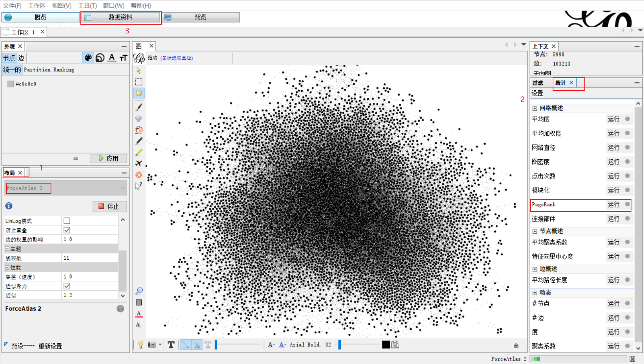The width and height of the screenshot is (644, 364).
Task: Click the black label color swatch
Action: tap(386, 344)
